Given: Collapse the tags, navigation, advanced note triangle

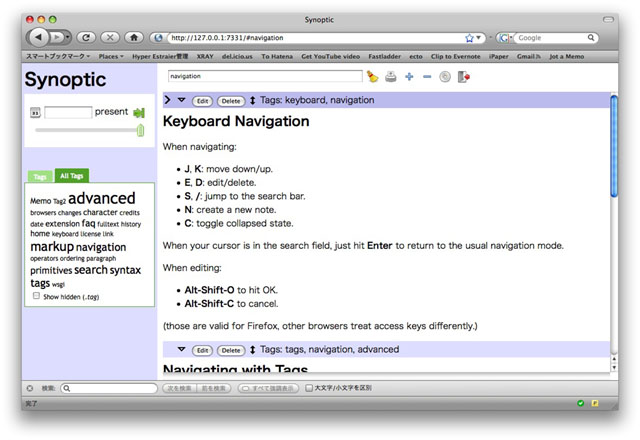Looking at the screenshot, I should click(182, 349).
